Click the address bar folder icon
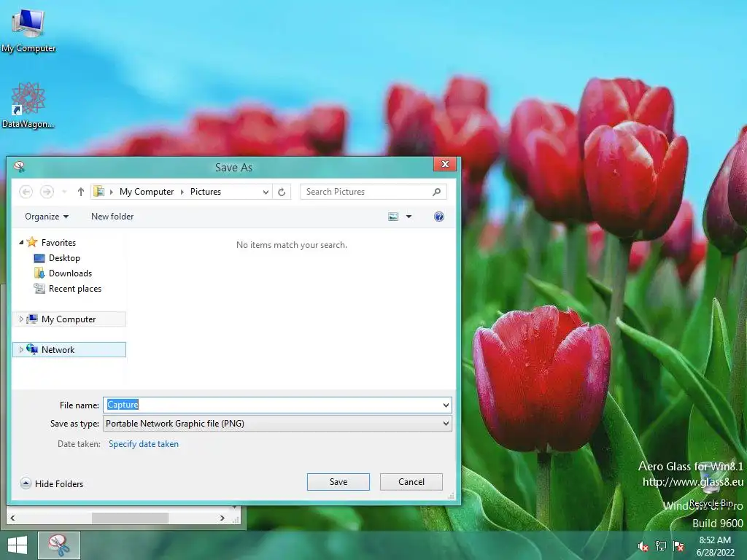This screenshot has width=747, height=560. click(x=98, y=192)
